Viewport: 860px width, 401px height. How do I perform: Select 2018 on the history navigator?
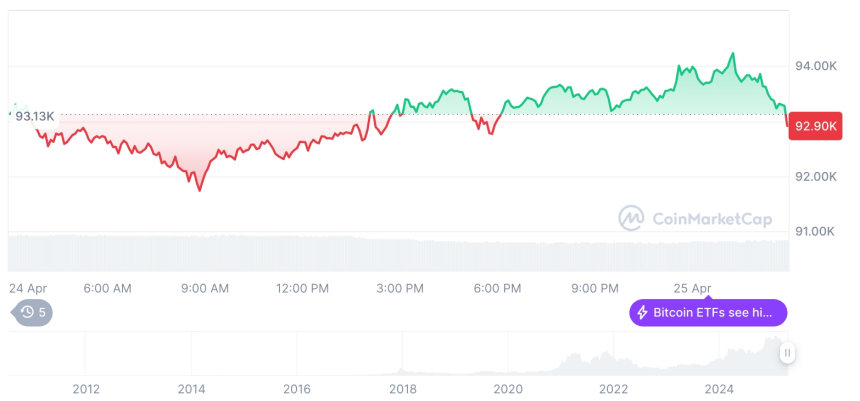pyautogui.click(x=403, y=389)
